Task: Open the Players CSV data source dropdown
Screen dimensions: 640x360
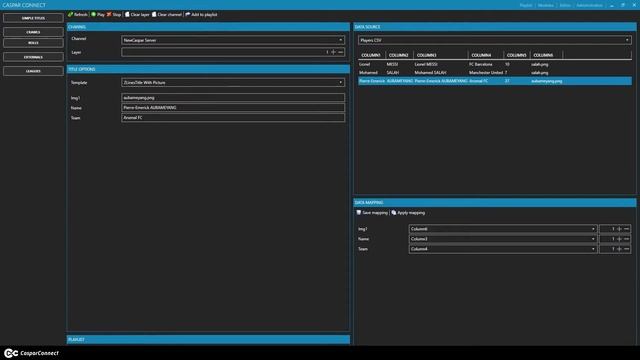Action: (x=495, y=40)
